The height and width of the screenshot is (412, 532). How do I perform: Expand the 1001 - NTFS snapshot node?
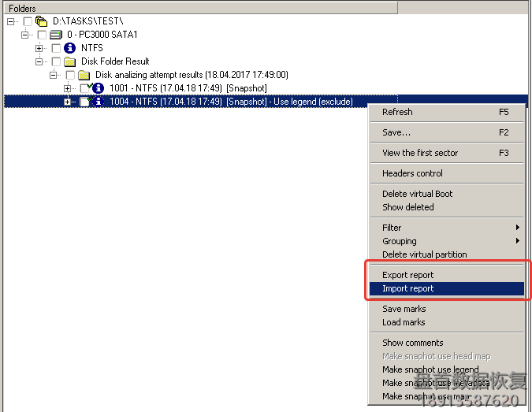point(68,88)
